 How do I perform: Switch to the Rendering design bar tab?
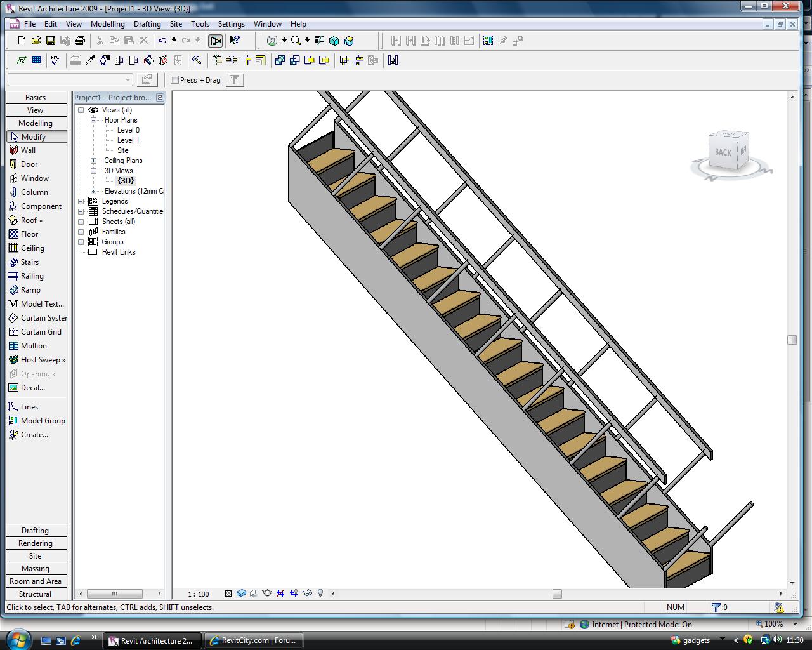coord(36,543)
